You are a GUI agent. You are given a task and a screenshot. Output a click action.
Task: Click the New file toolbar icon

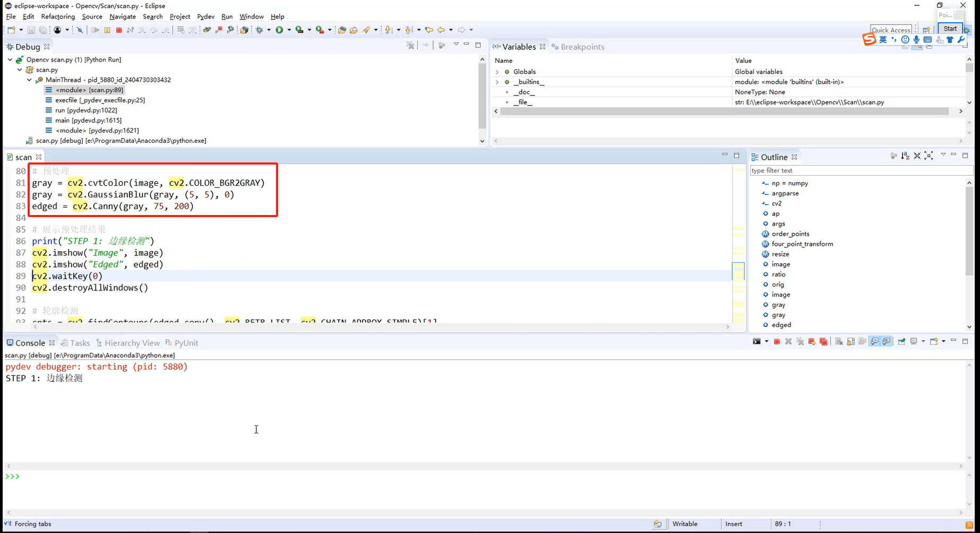pos(11,30)
